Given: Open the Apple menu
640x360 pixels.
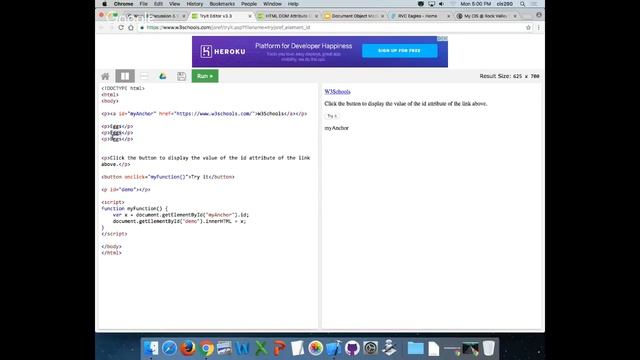Looking at the screenshot, I should (104, 4).
